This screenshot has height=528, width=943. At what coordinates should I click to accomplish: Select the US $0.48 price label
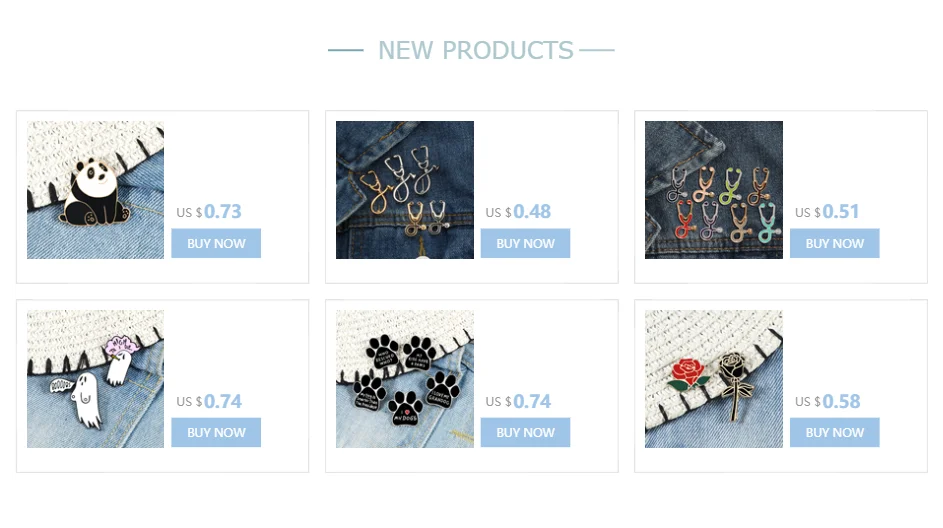click(518, 212)
